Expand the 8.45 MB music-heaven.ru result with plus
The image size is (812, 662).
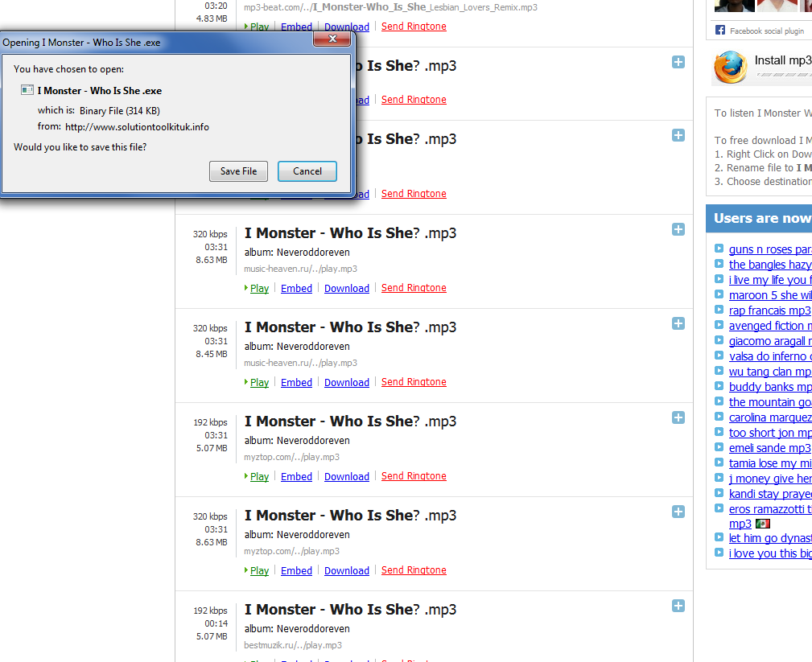[x=678, y=323]
